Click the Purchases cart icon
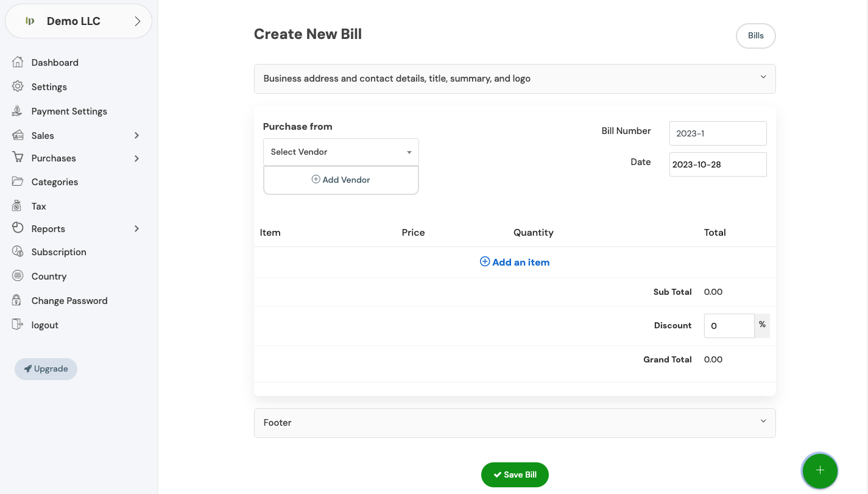 pos(18,158)
